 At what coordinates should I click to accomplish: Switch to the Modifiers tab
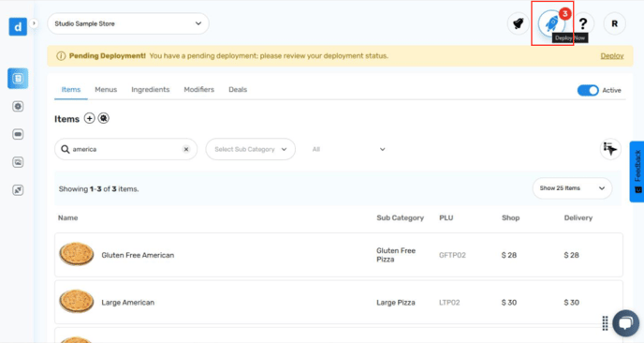199,90
